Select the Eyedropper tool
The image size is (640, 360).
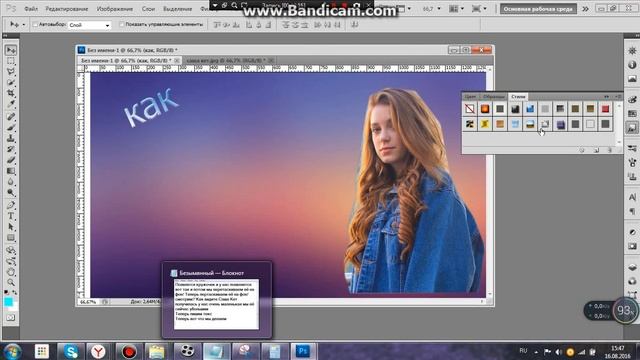click(11, 104)
